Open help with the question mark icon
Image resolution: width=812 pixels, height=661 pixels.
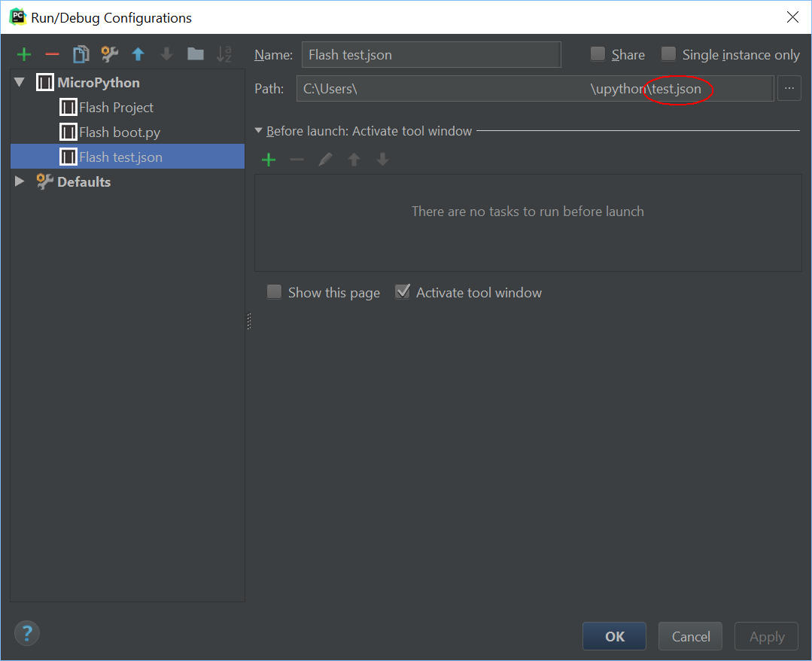[x=27, y=633]
